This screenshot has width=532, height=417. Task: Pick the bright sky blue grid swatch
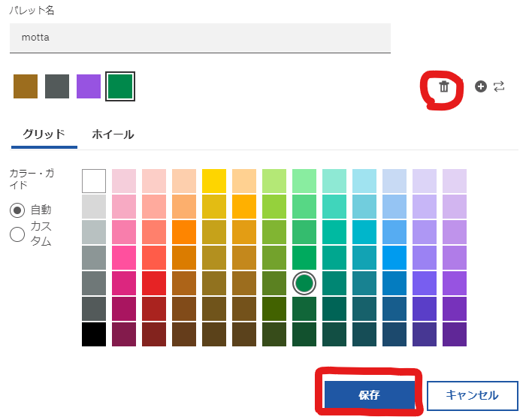(394, 258)
